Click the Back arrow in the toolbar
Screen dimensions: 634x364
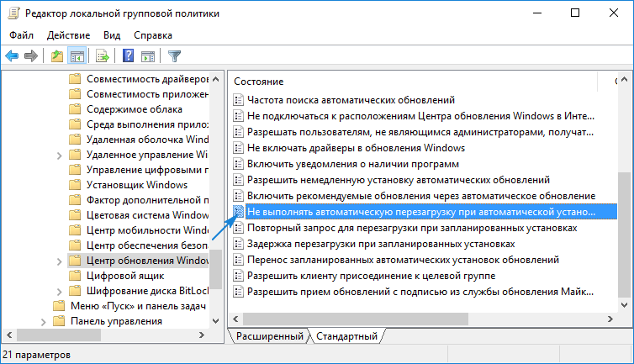(12, 56)
